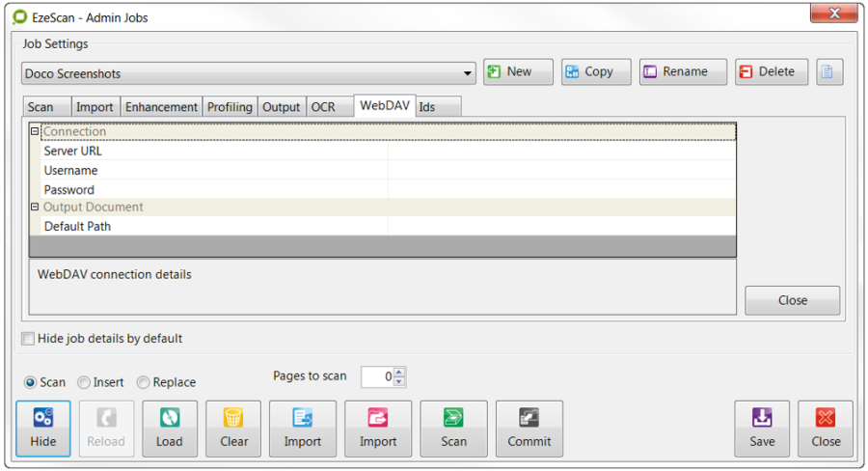
Task: Save the job with the Save button
Action: click(x=762, y=428)
